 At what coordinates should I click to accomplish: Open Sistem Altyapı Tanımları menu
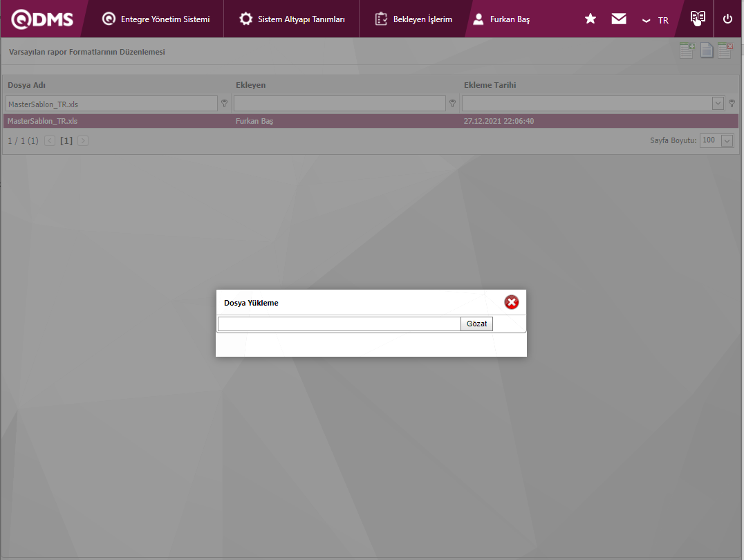(292, 19)
